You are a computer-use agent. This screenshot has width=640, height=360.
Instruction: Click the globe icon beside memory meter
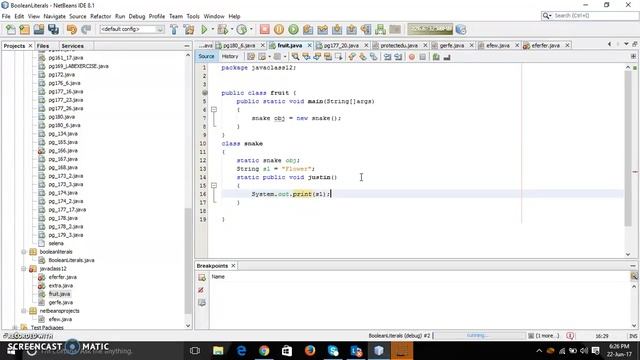[461, 29]
